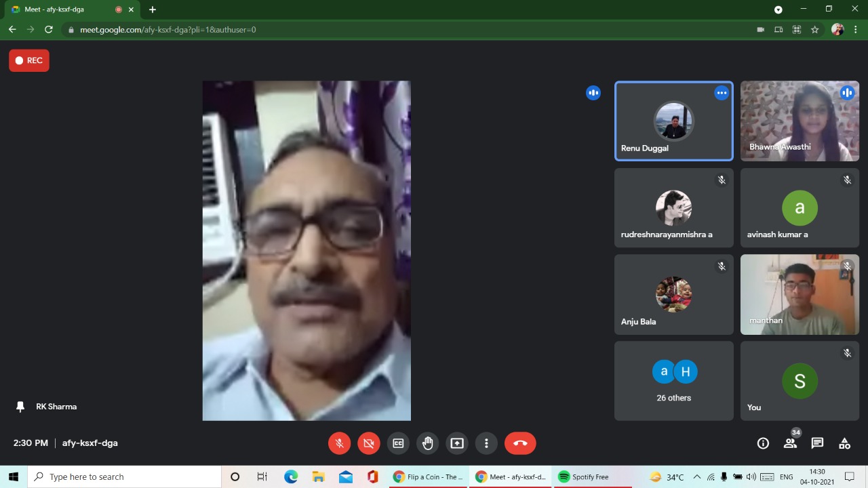
Task: Switch to the Flip a Coin taskbar tab
Action: [x=429, y=477]
